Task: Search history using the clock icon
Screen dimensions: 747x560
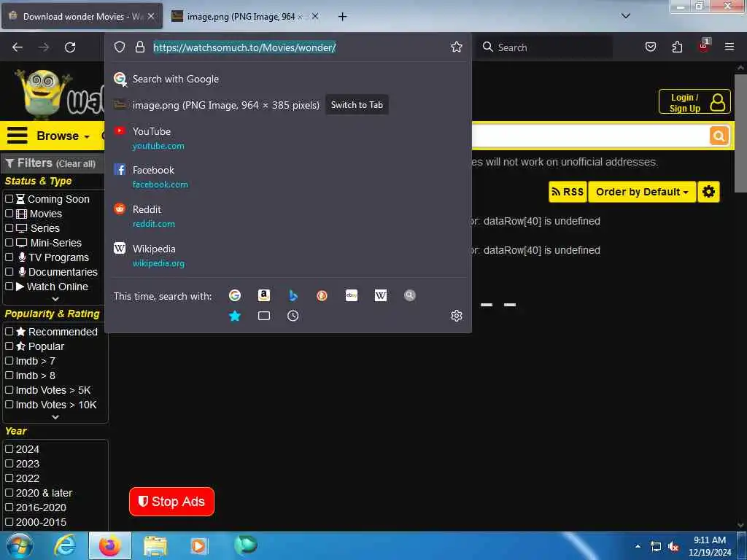Action: click(x=293, y=316)
